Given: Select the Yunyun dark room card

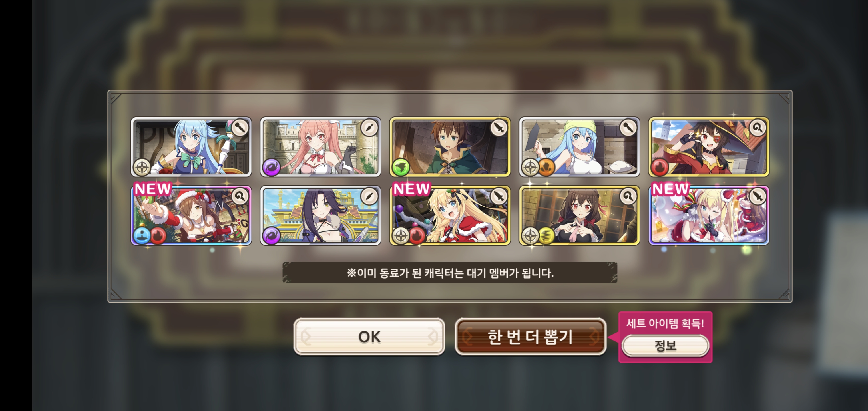Looking at the screenshot, I should point(579,215).
